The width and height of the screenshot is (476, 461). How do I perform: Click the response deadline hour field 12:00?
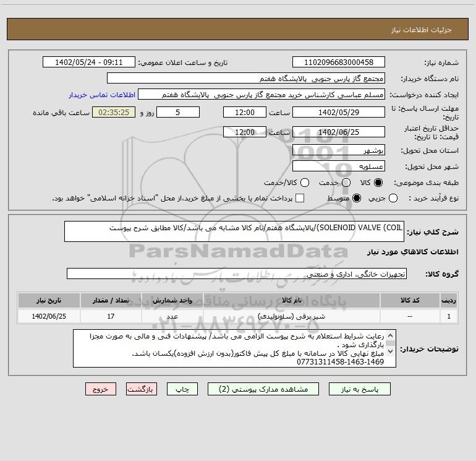coord(245,112)
